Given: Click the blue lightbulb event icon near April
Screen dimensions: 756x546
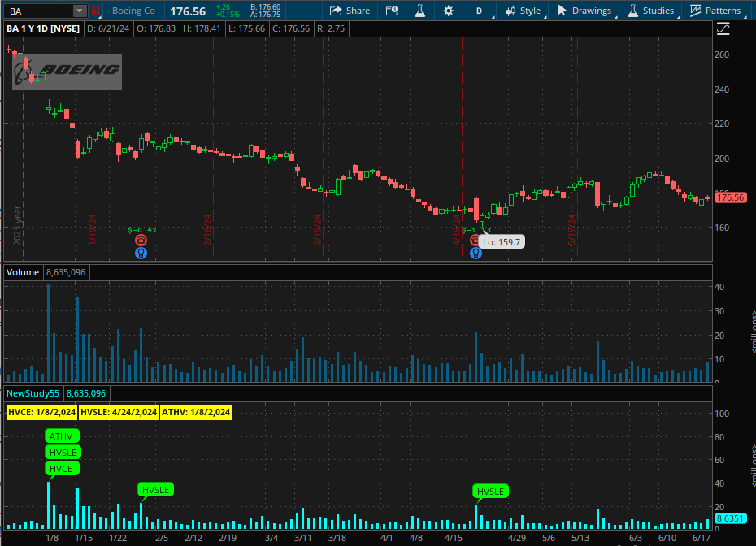Looking at the screenshot, I should click(476, 253).
